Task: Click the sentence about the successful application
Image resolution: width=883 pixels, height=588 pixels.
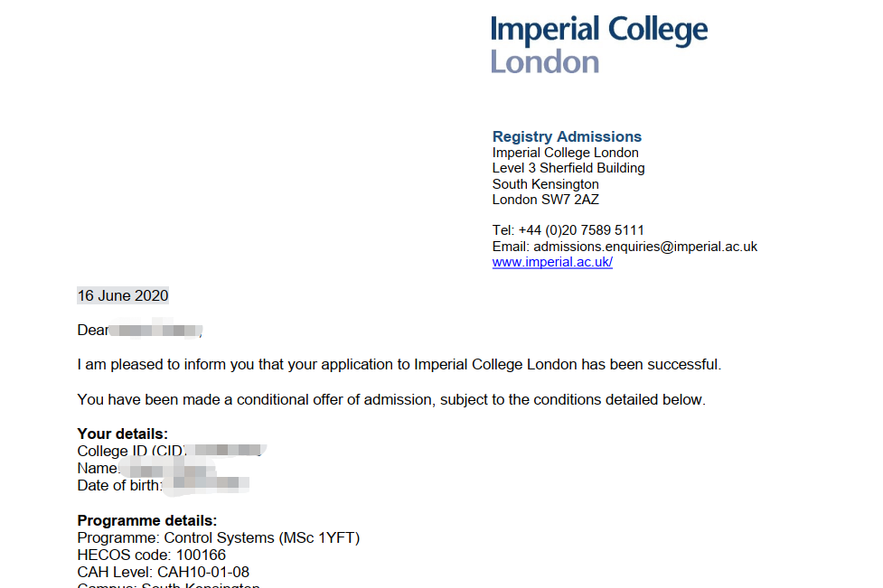Action: point(399,365)
